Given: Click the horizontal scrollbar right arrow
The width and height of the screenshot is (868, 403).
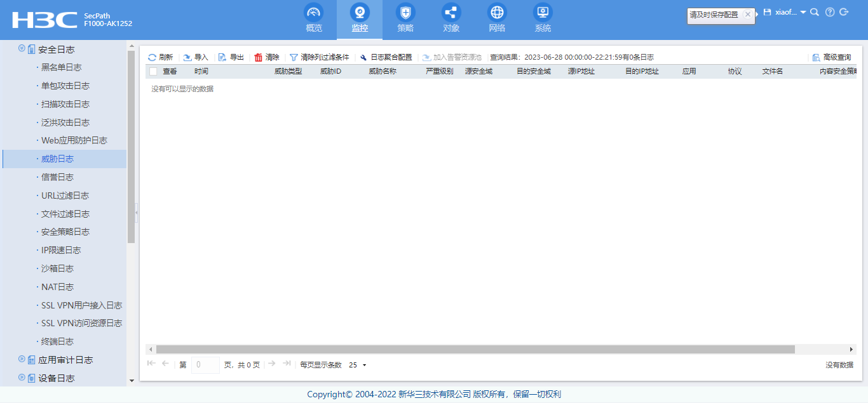Looking at the screenshot, I should coord(851,349).
